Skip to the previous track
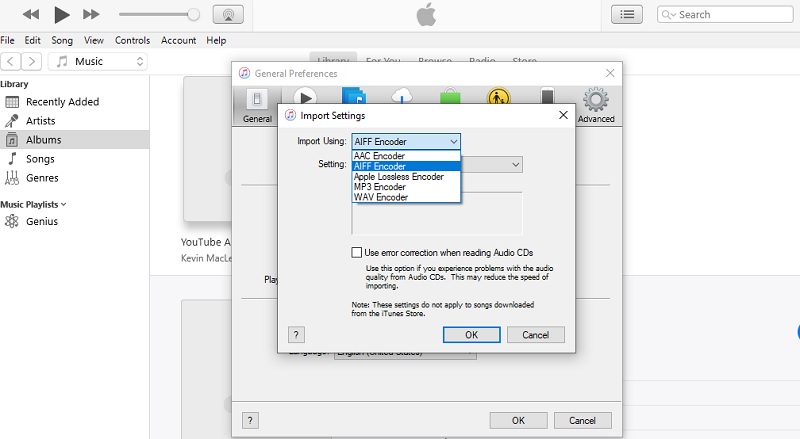This screenshot has width=800, height=439. tap(30, 14)
